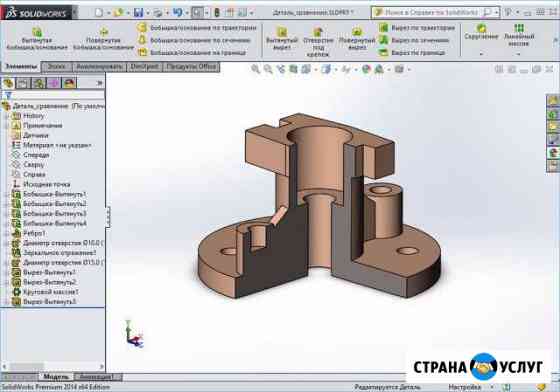Viewport: 560px width, 392px height.
Task: Click the View Settings monitor icon
Action: click(x=399, y=69)
